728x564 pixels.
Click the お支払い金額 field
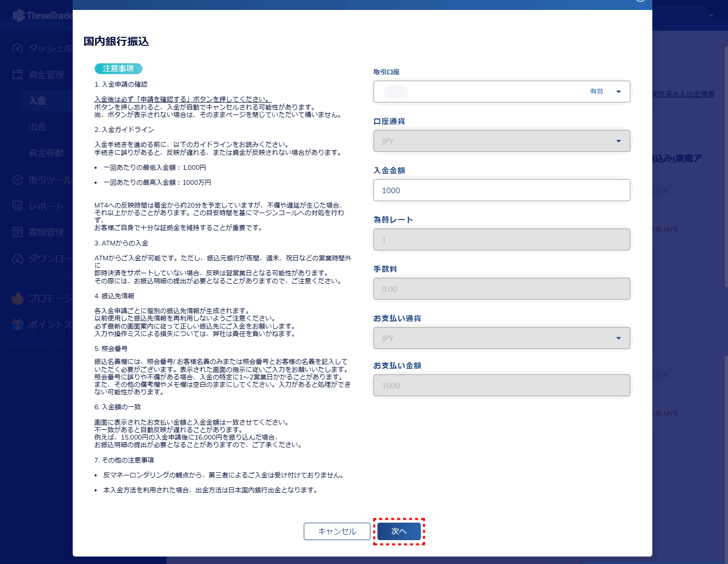coord(502,385)
